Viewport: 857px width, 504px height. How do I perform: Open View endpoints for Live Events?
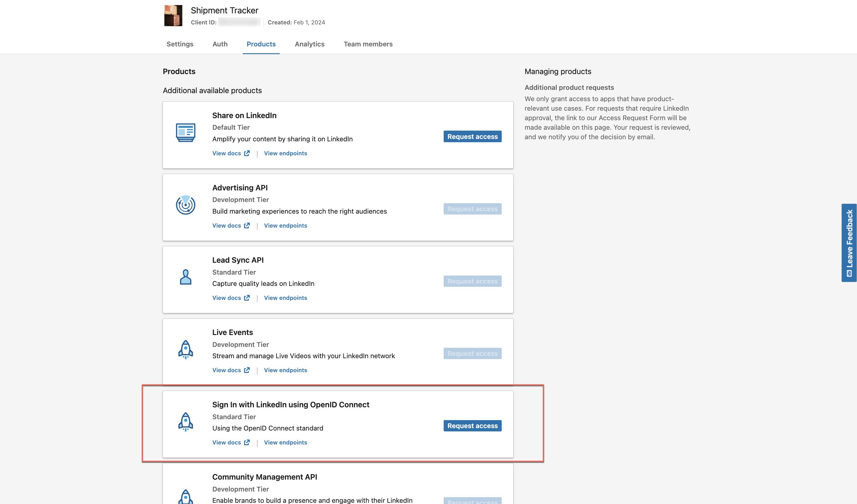coord(285,370)
